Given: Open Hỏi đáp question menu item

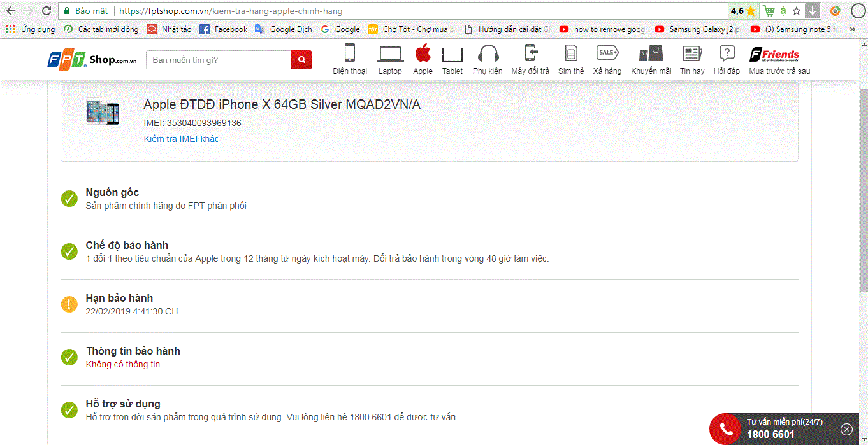Looking at the screenshot, I should (727, 54).
